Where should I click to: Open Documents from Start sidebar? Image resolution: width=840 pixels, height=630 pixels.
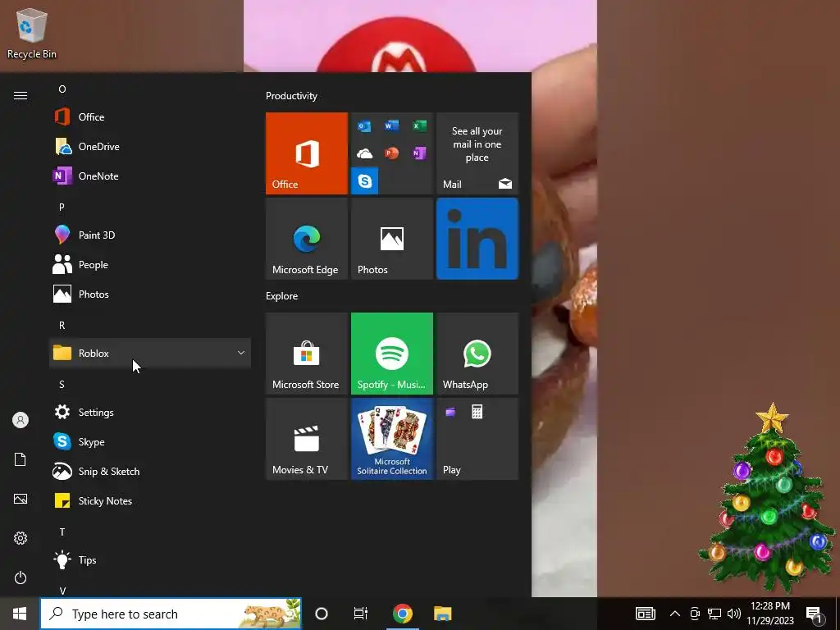coord(21,459)
